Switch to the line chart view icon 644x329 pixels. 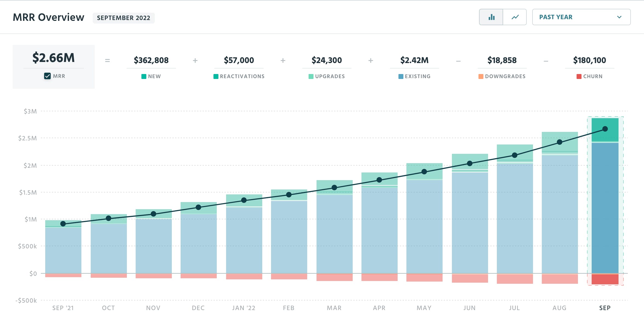[515, 17]
